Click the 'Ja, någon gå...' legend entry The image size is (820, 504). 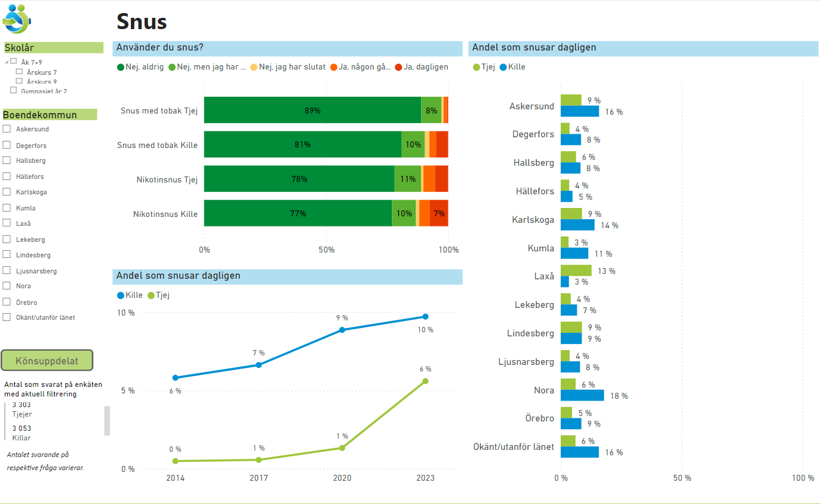[361, 67]
